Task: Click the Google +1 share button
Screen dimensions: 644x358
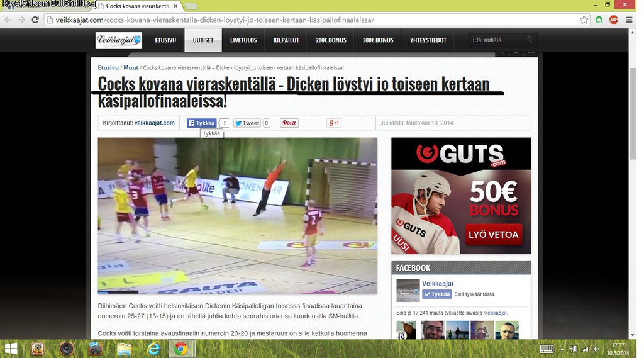Action: [x=333, y=123]
